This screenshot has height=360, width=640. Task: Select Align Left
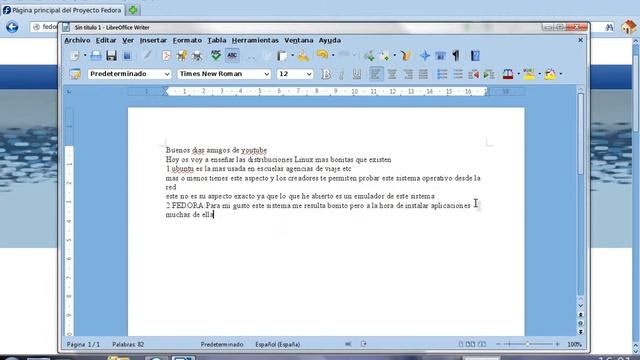376,74
